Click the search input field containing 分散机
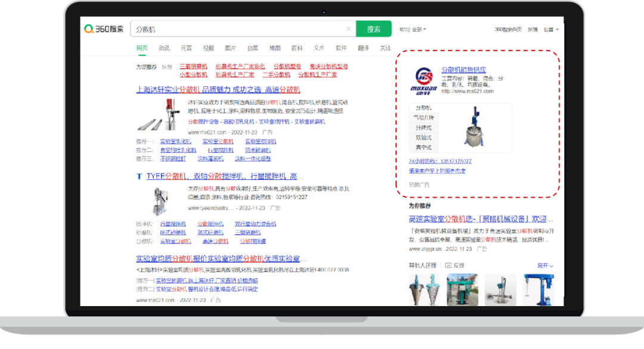644x349 pixels. (243, 29)
